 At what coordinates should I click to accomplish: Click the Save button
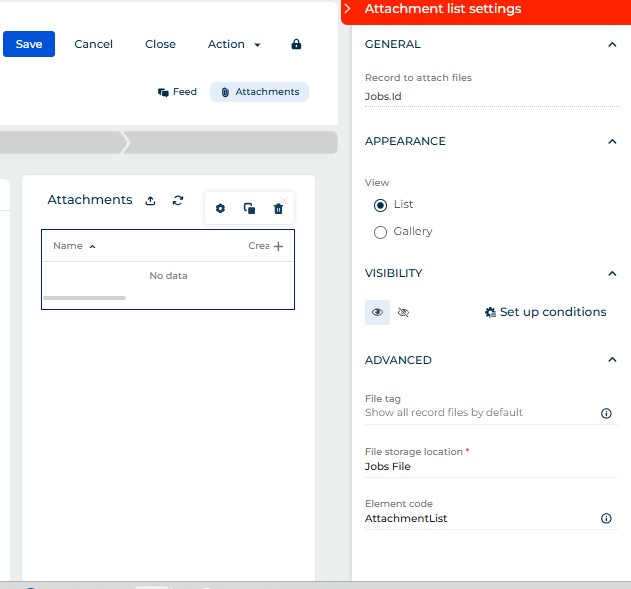pos(29,44)
